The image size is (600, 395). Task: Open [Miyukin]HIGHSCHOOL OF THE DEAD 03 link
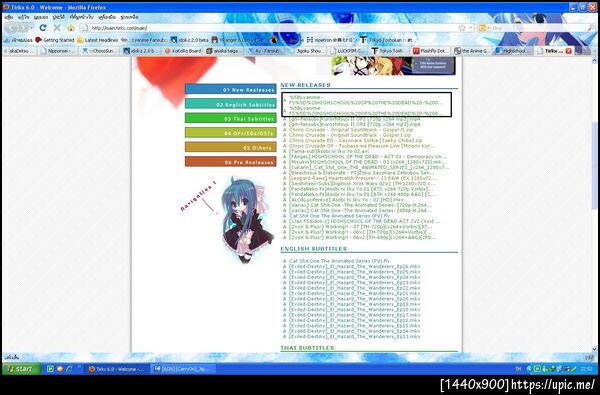(368, 162)
